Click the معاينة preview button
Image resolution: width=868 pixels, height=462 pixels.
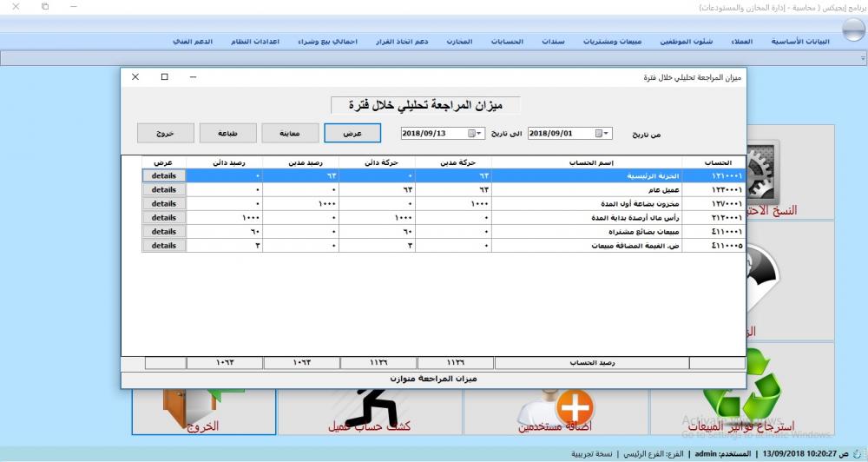pos(290,134)
